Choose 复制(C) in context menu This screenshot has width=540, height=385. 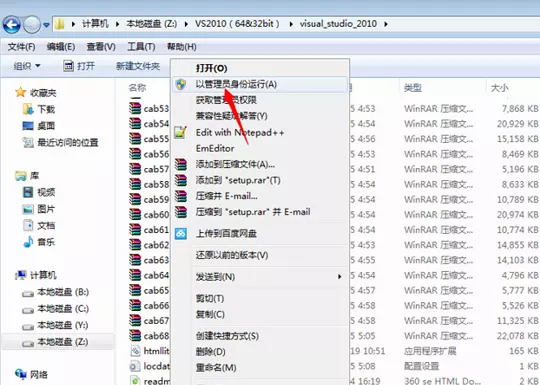210,314
